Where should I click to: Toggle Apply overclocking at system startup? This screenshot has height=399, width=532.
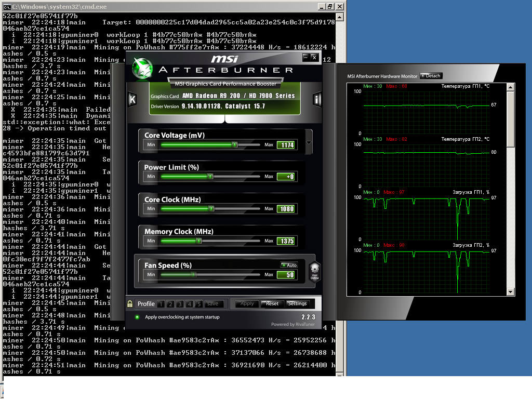pyautogui.click(x=137, y=317)
